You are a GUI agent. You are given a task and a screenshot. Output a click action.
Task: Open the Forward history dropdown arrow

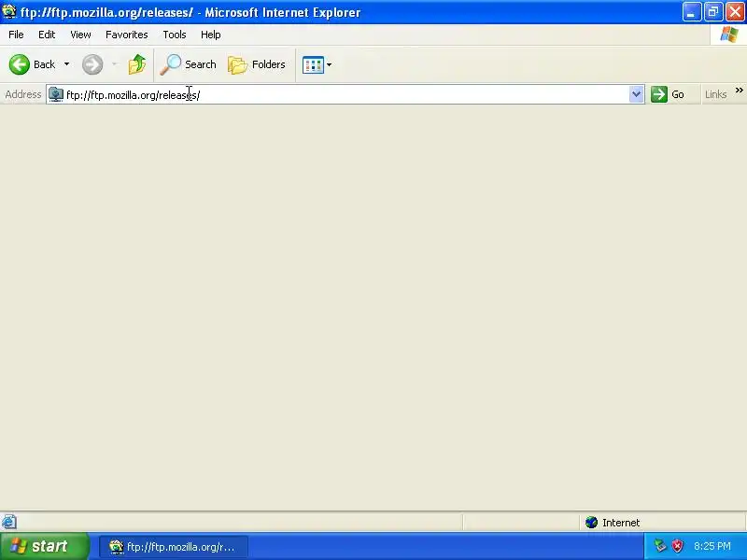114,64
